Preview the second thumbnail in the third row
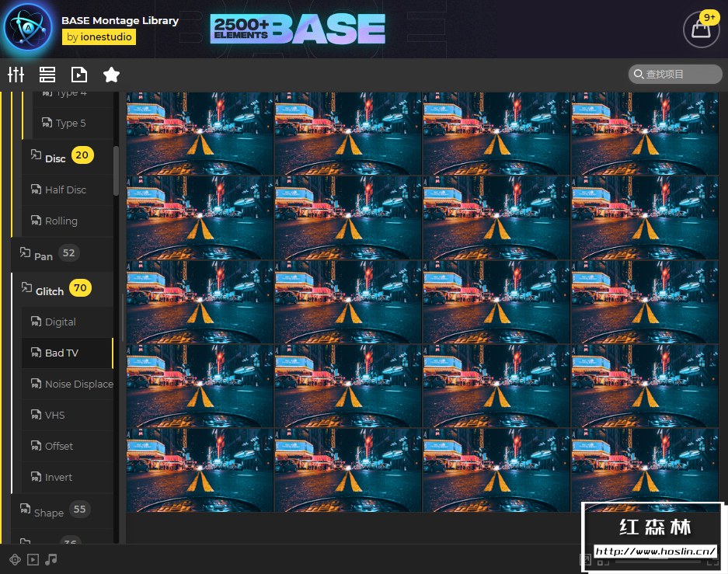The height and width of the screenshot is (574, 728). [x=348, y=302]
